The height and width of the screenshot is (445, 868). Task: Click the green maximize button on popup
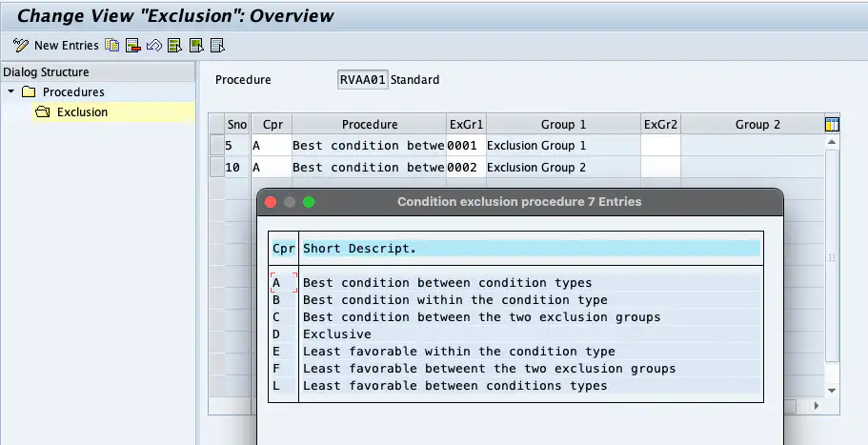(x=309, y=202)
